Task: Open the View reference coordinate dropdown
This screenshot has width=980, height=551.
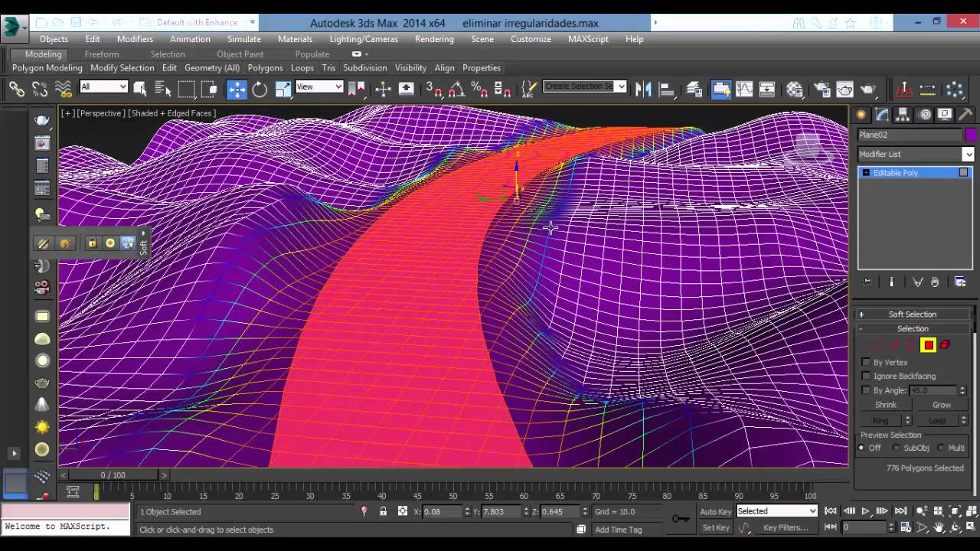Action: coord(319,86)
